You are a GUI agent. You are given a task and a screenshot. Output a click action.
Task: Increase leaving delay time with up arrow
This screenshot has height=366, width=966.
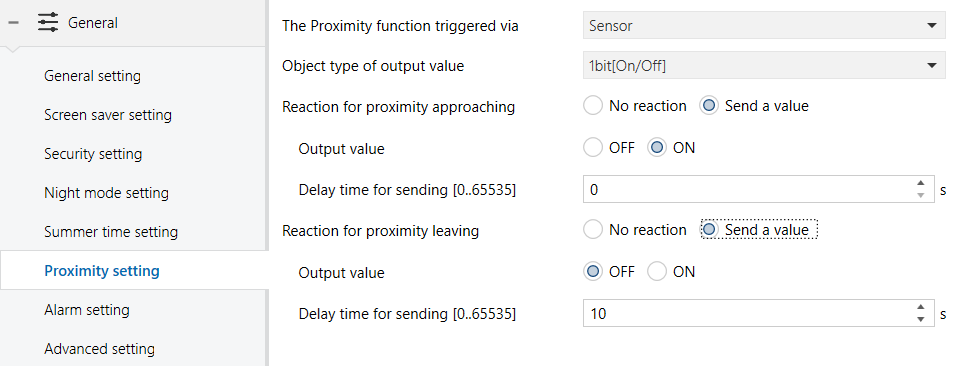click(x=920, y=307)
